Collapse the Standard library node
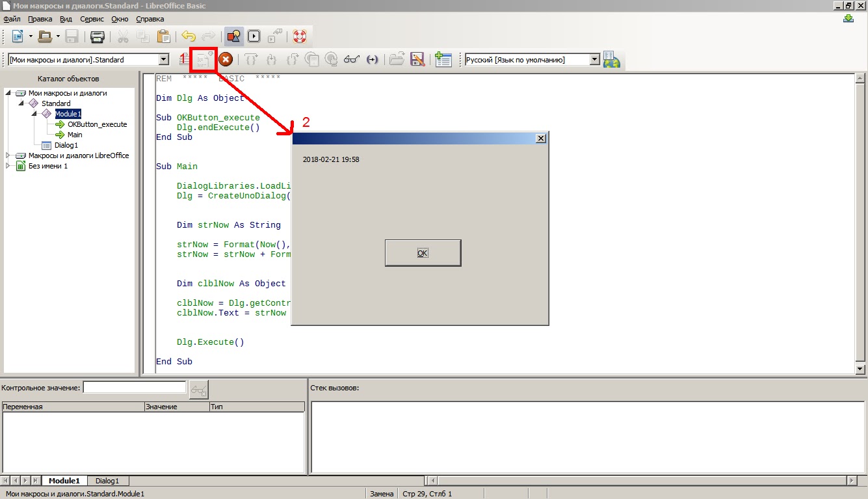Screen dimensions: 868x499 pyautogui.click(x=21, y=103)
